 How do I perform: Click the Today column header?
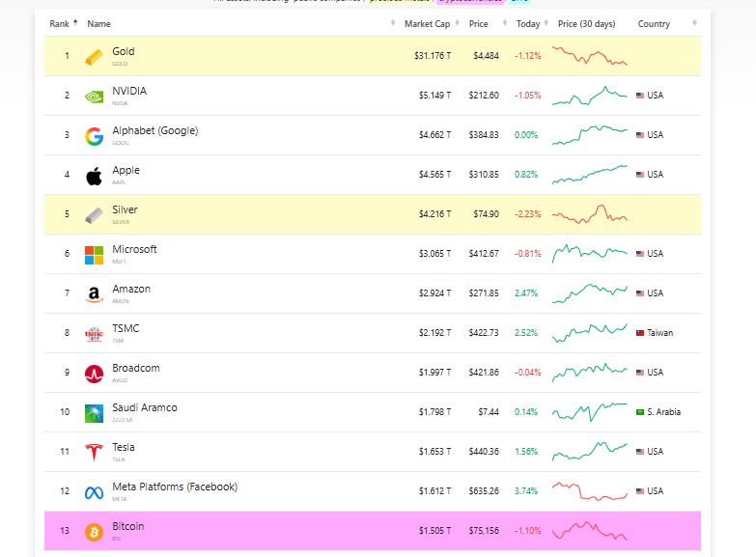tap(528, 23)
